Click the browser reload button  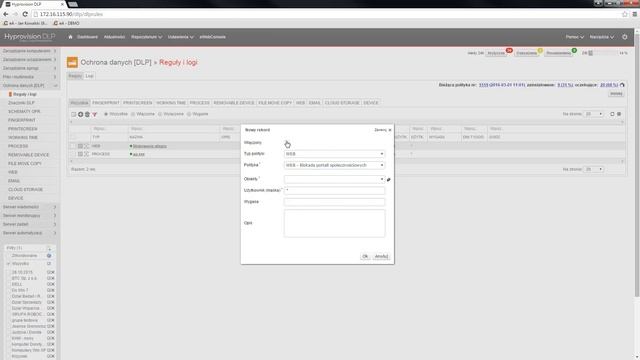(25, 14)
